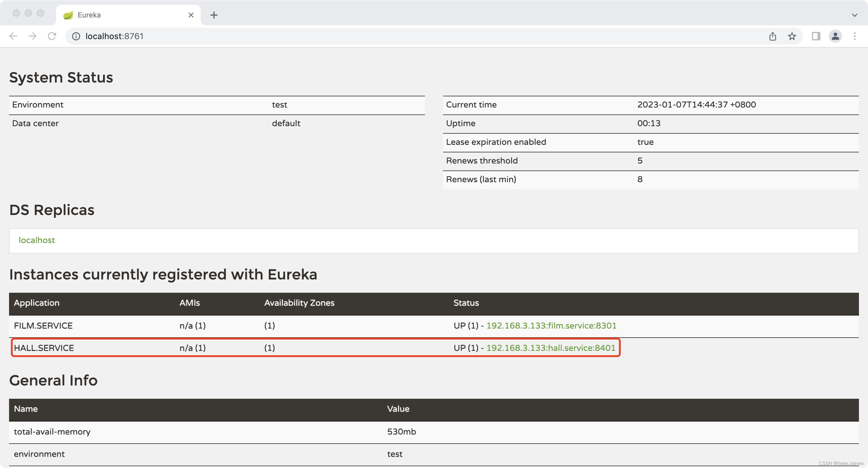Open the user profile icon
868x468 pixels.
[x=835, y=36]
